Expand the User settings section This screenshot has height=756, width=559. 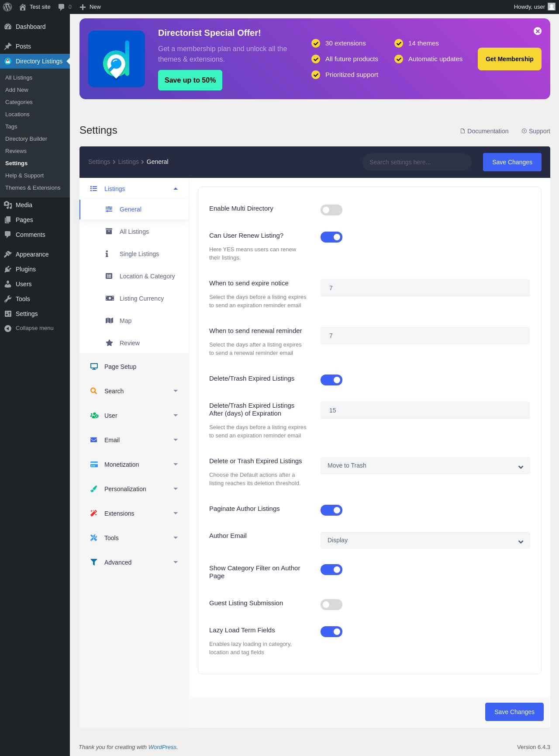tap(176, 416)
